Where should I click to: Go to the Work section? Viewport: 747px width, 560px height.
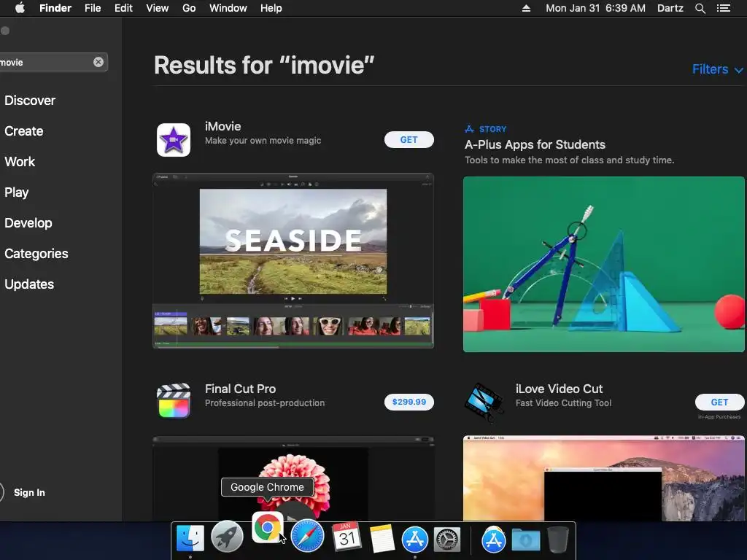point(20,162)
